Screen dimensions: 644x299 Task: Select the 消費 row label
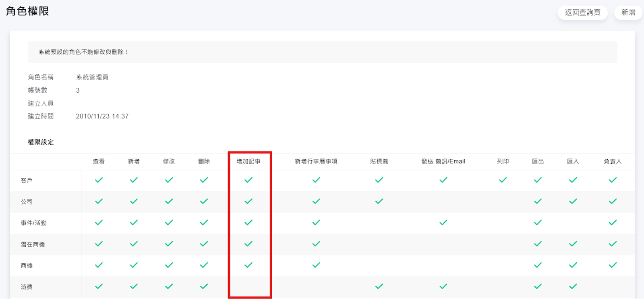[x=27, y=287]
